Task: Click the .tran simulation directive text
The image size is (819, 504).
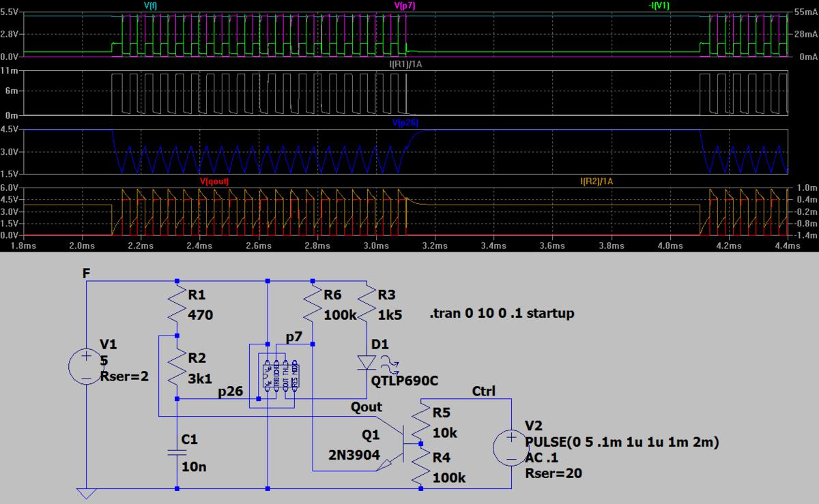Action: point(502,314)
